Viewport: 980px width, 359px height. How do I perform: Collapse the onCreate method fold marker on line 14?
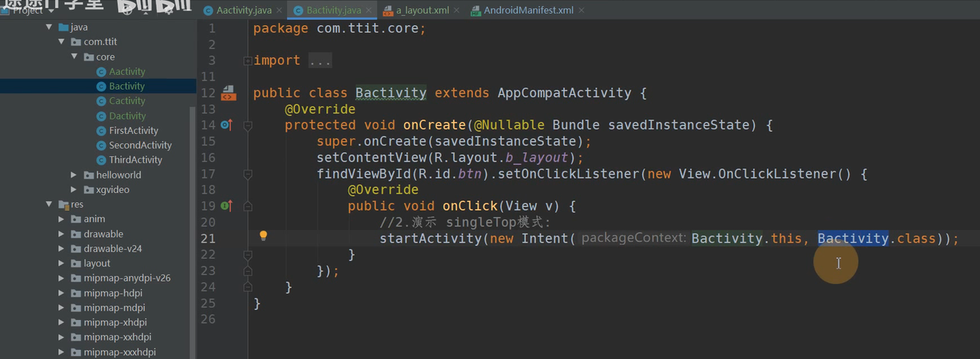247,125
